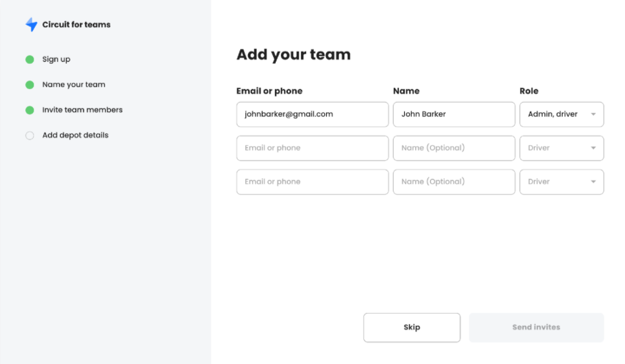Expand the second row Driver role dropdown

pyautogui.click(x=562, y=148)
